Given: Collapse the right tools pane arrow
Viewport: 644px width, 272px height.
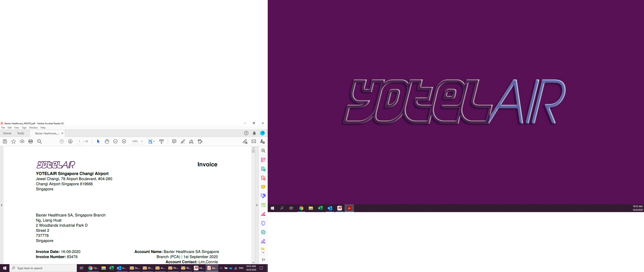Looking at the screenshot, I should (257, 205).
